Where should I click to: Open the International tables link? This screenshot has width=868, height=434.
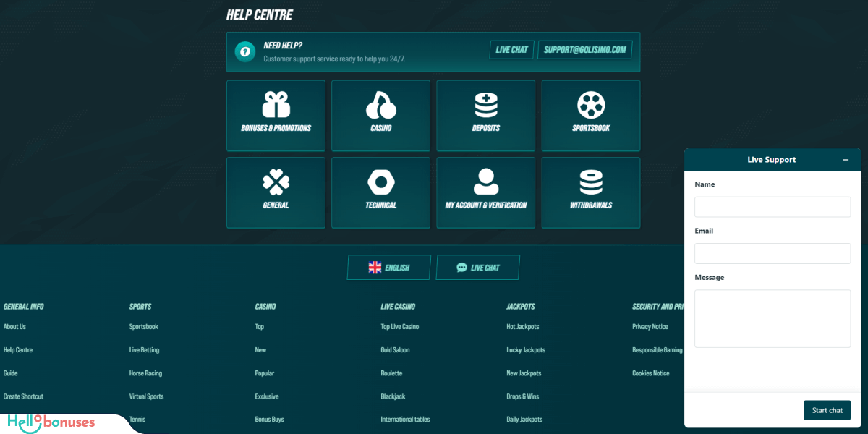coord(406,420)
